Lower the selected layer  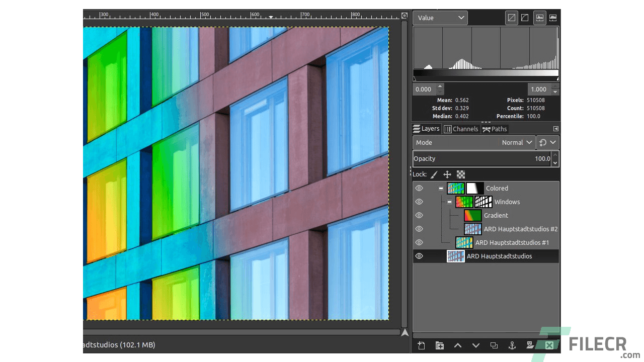(475, 345)
